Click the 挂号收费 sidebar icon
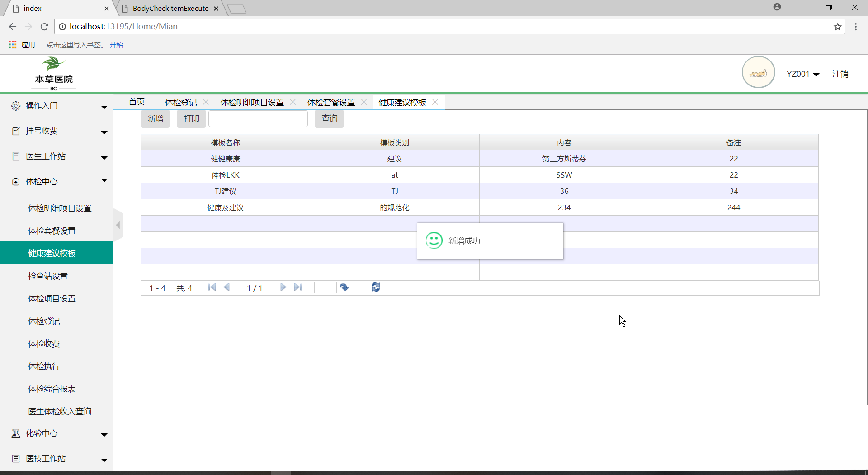This screenshot has width=868, height=475. [x=16, y=131]
